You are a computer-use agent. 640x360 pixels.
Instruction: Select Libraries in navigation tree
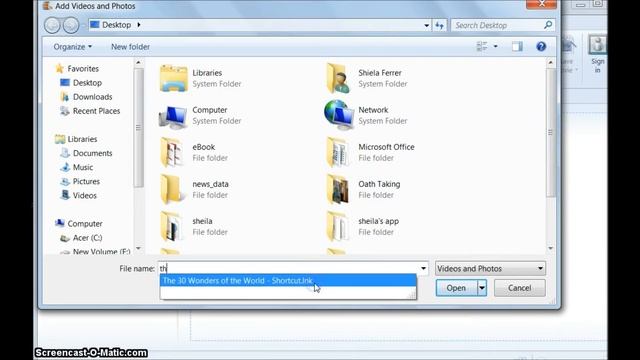[x=82, y=139]
